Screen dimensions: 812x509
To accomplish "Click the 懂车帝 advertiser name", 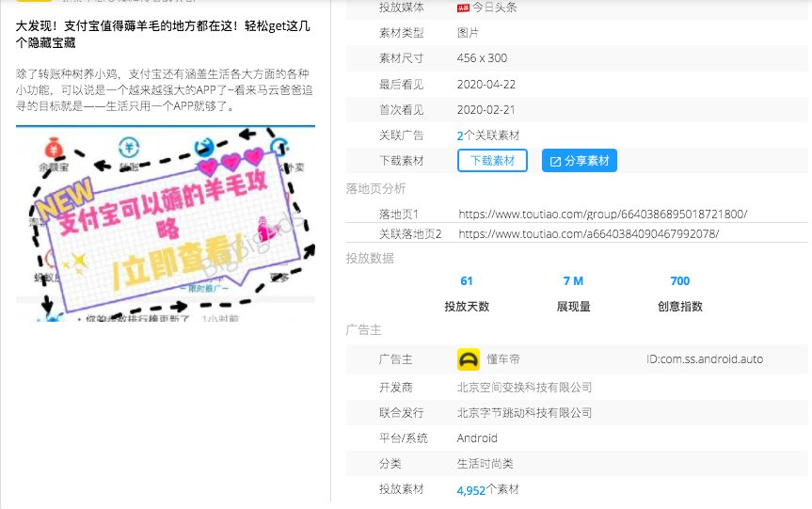I will point(502,359).
